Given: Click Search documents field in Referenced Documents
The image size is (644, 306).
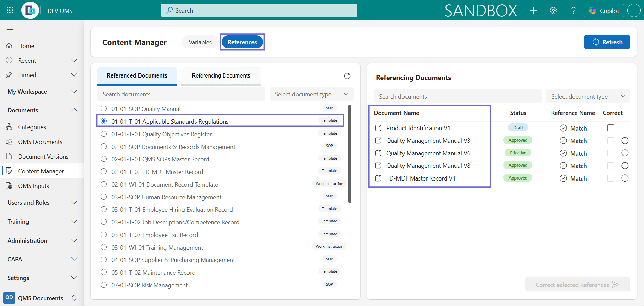Looking at the screenshot, I should [x=181, y=94].
